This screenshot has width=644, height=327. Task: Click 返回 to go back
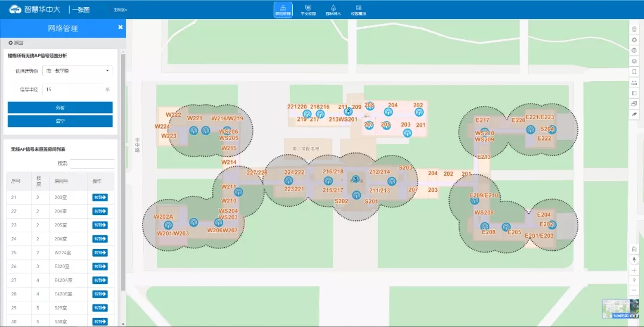pyautogui.click(x=16, y=43)
